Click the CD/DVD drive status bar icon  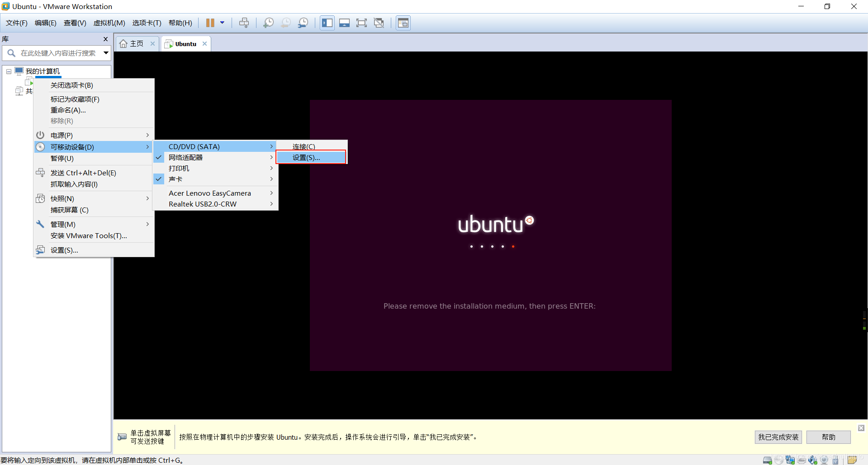pyautogui.click(x=779, y=460)
